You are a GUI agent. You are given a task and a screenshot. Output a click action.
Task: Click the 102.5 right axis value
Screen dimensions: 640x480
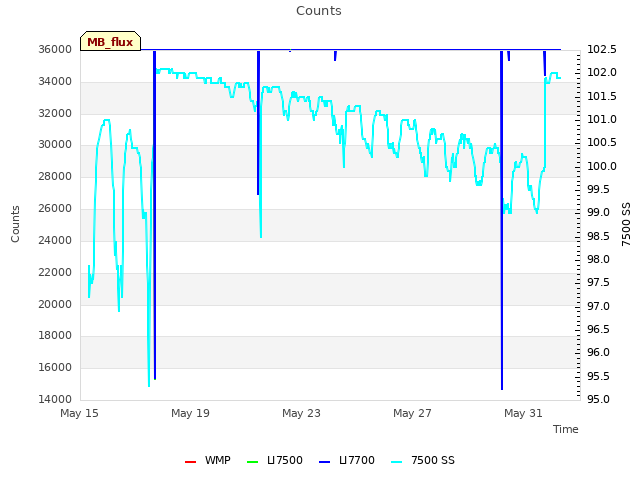click(x=602, y=49)
